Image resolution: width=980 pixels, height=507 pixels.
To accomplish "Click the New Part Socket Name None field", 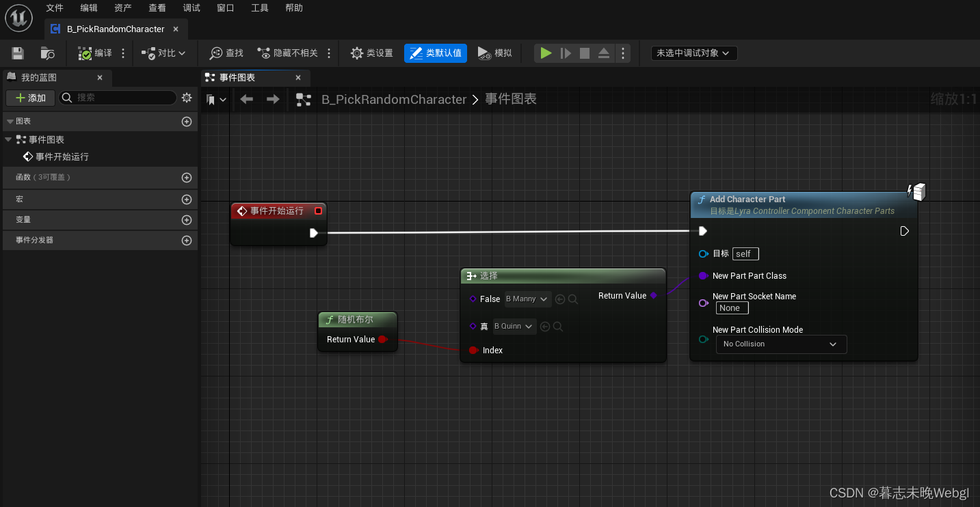I will click(732, 308).
